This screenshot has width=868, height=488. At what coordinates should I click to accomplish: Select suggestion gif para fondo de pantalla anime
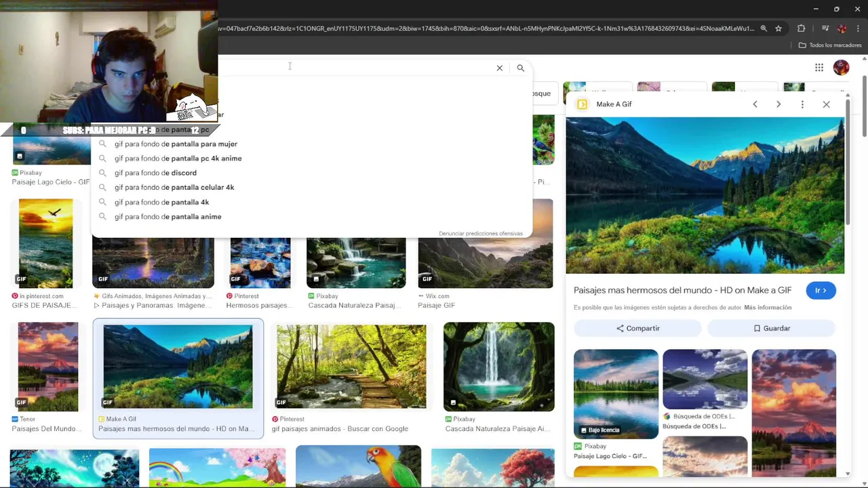167,217
